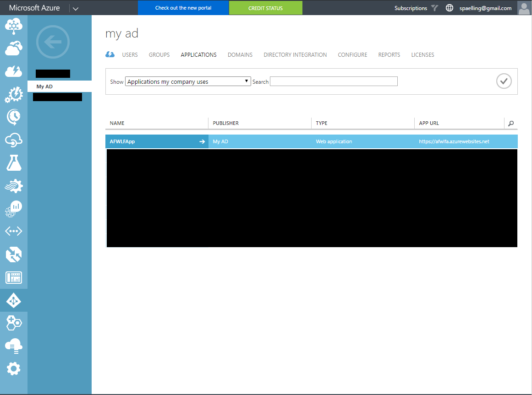
Task: Open the cloud chart analytics icon
Action: [x=14, y=208]
